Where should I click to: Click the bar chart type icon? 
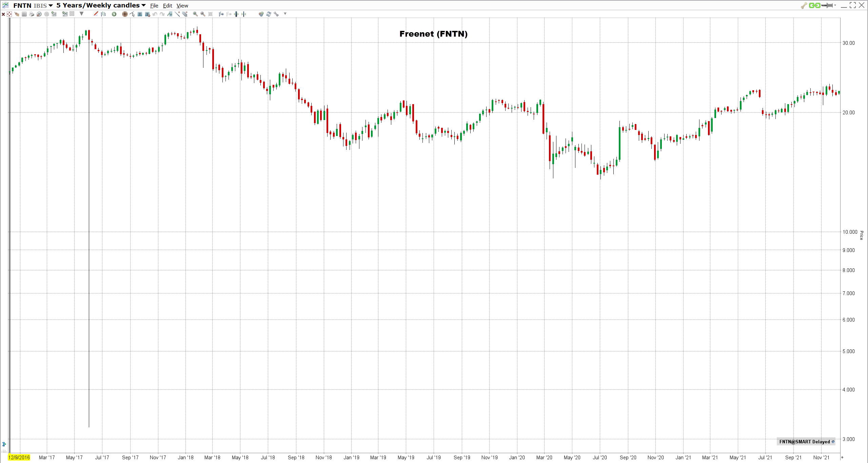point(103,14)
